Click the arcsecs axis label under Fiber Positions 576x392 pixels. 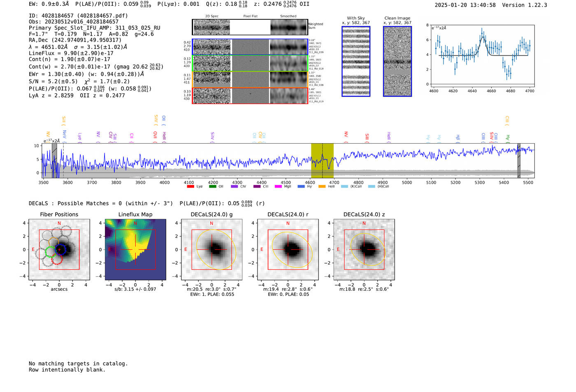pyautogui.click(x=59, y=289)
